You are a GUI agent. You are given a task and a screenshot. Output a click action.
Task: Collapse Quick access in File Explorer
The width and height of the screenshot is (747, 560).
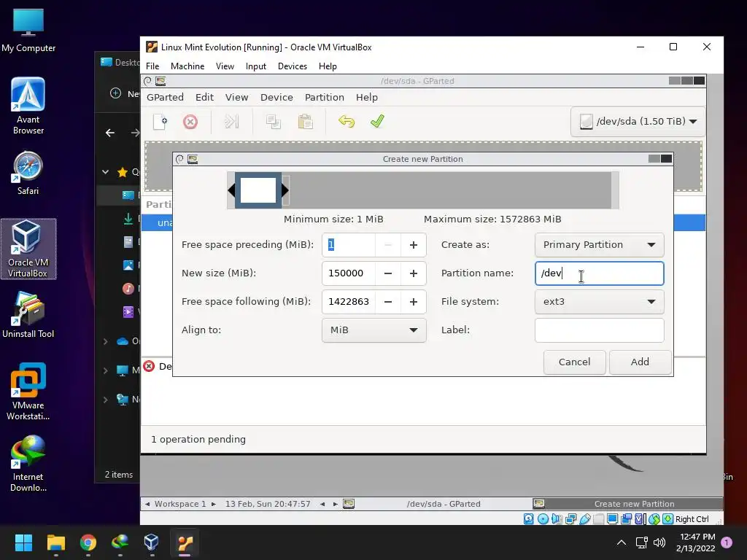point(106,172)
